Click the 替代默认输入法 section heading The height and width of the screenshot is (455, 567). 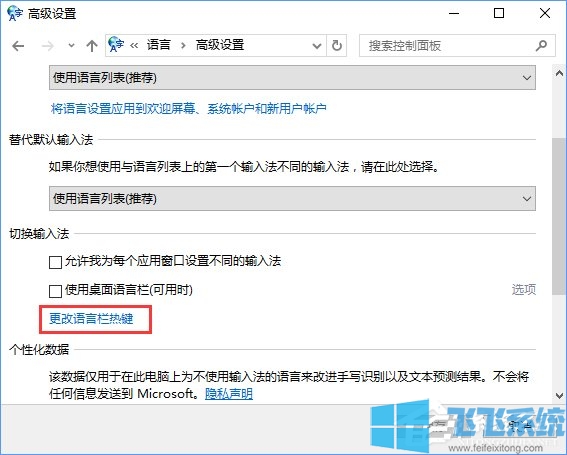[x=51, y=140]
